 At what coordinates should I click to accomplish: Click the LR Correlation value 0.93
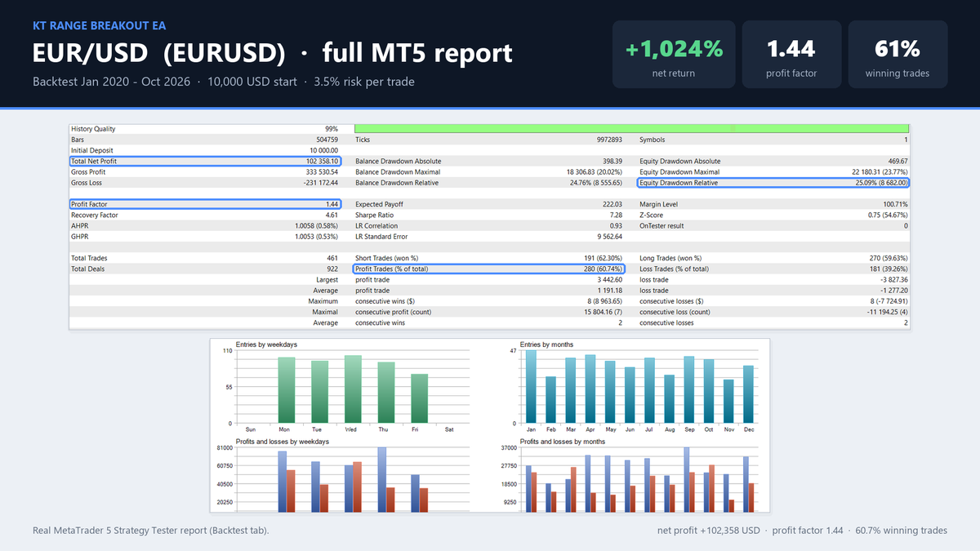[616, 225]
